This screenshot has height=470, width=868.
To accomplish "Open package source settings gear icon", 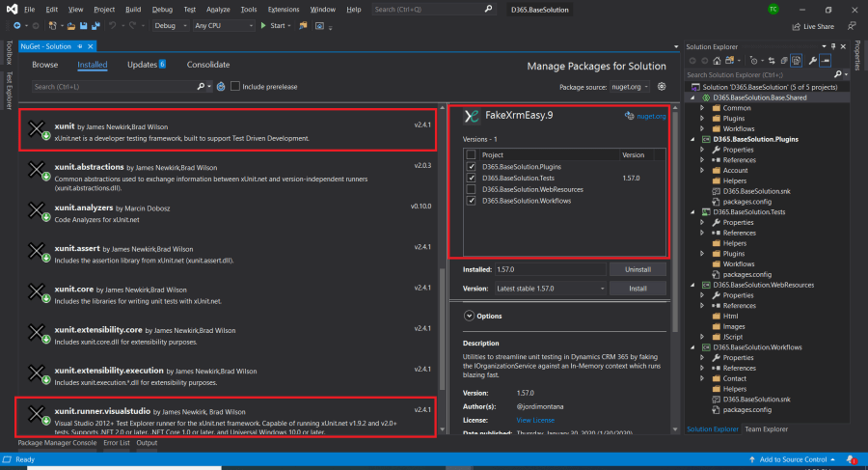I will (x=660, y=87).
